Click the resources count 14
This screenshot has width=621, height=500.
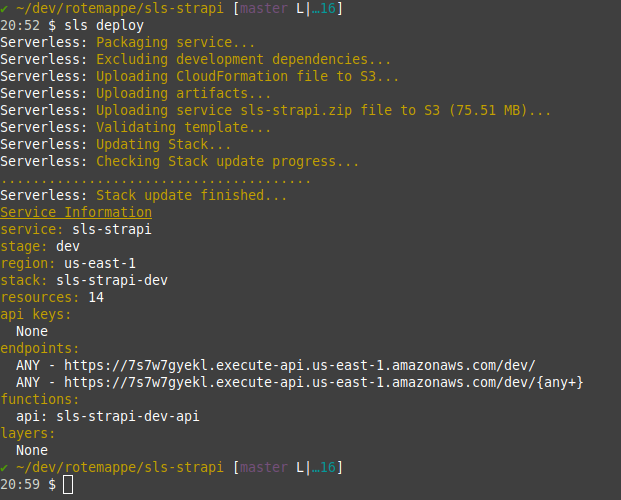coord(95,297)
